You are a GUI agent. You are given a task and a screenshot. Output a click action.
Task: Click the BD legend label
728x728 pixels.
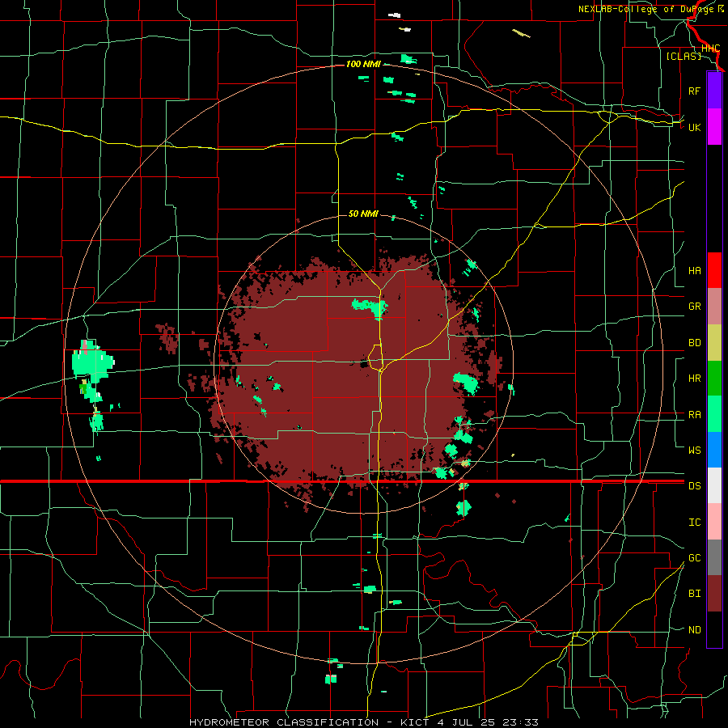click(x=694, y=343)
